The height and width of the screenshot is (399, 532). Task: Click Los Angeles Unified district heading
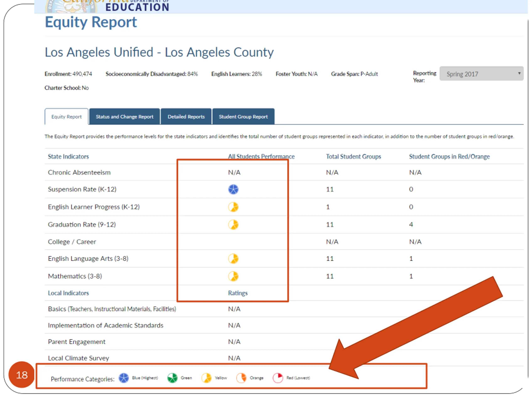[x=159, y=52]
